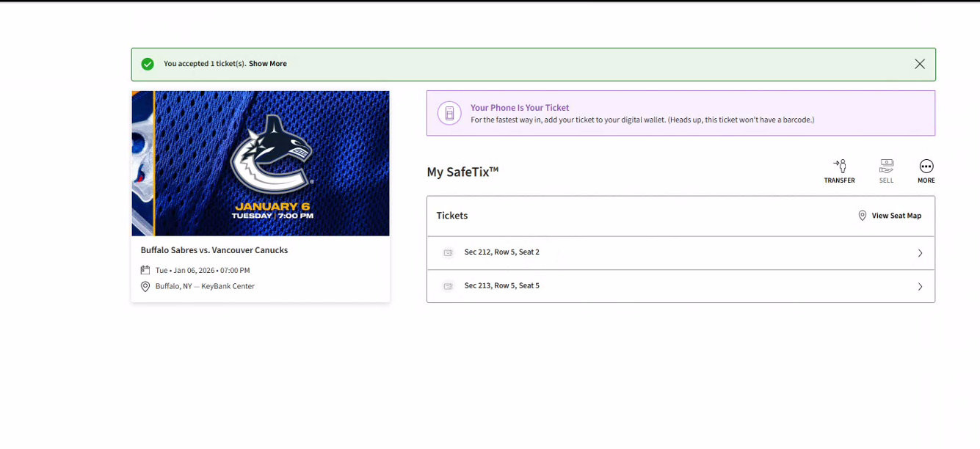Open the More options menu

(926, 171)
